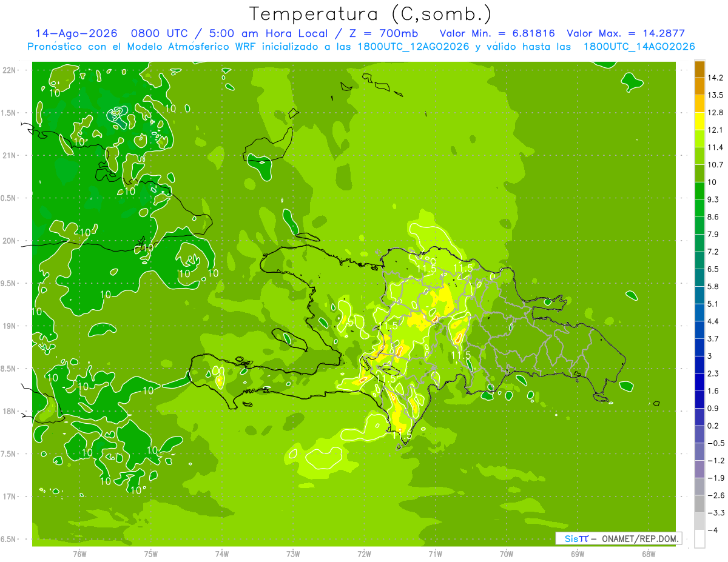Click the "Valor Max. = 14.2877" readout
Image resolution: width=728 pixels, height=562 pixels.
pyautogui.click(x=625, y=33)
